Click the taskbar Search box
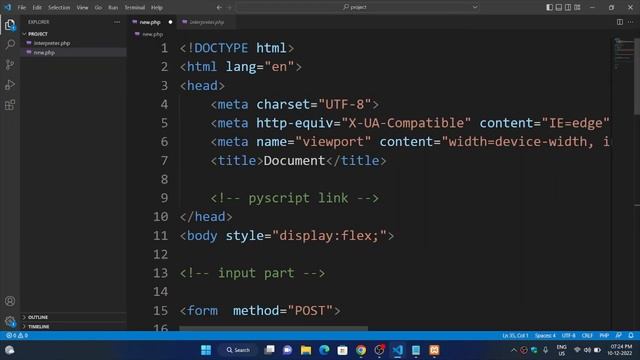The width and height of the screenshot is (640, 360). 238,350
